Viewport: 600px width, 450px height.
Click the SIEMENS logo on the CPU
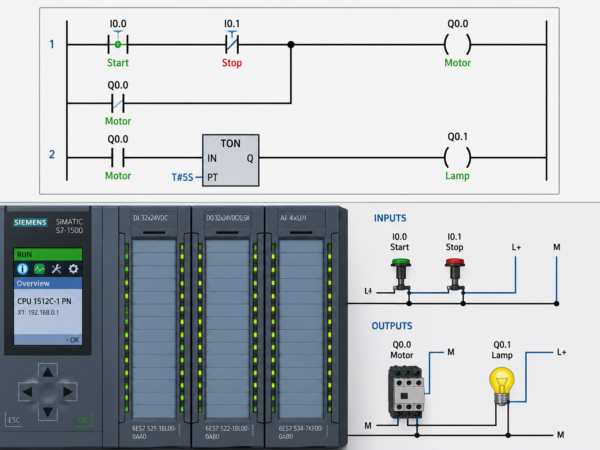[x=30, y=222]
